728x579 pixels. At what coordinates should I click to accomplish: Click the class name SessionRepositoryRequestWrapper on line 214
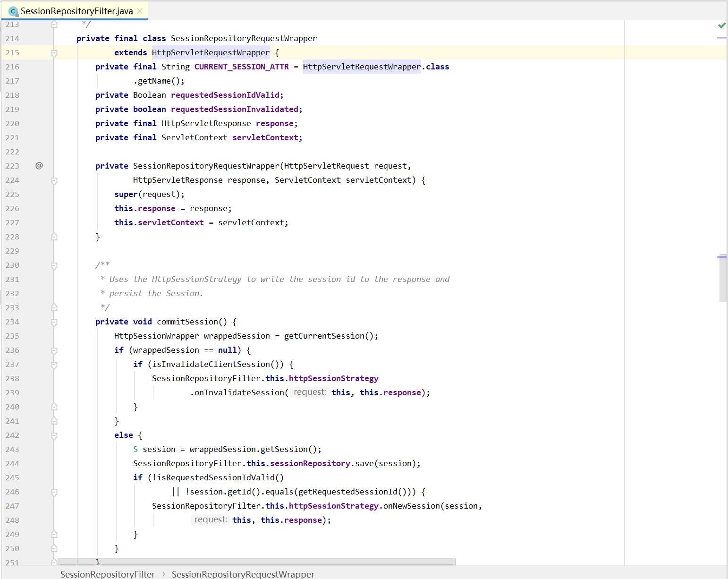(244, 38)
